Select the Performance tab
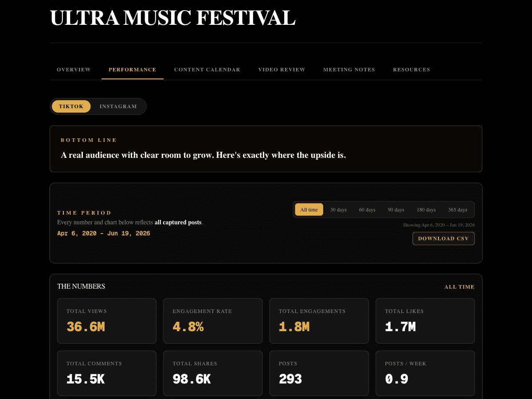This screenshot has height=399, width=532. (x=133, y=70)
